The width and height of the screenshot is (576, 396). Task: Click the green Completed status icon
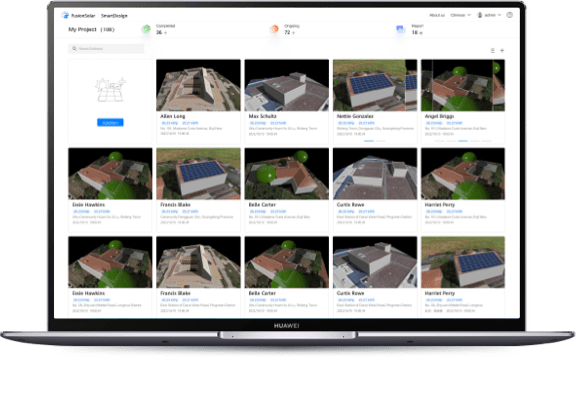[146, 29]
